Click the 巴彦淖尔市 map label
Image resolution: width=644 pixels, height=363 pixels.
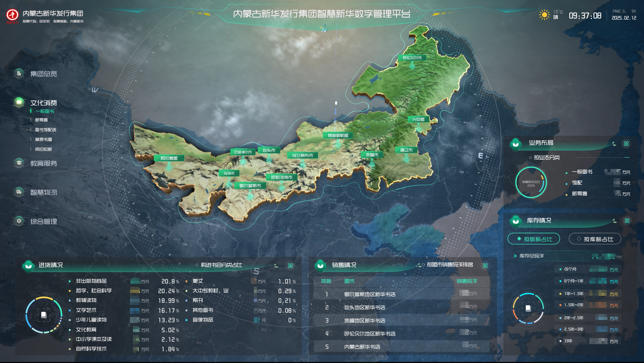[243, 152]
